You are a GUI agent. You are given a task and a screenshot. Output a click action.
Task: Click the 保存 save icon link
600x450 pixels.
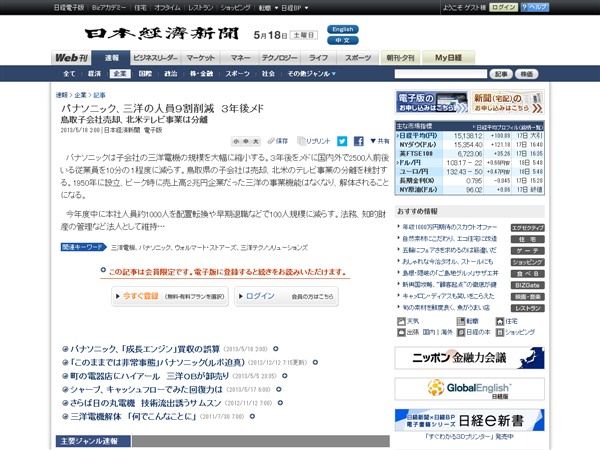pos(277,141)
